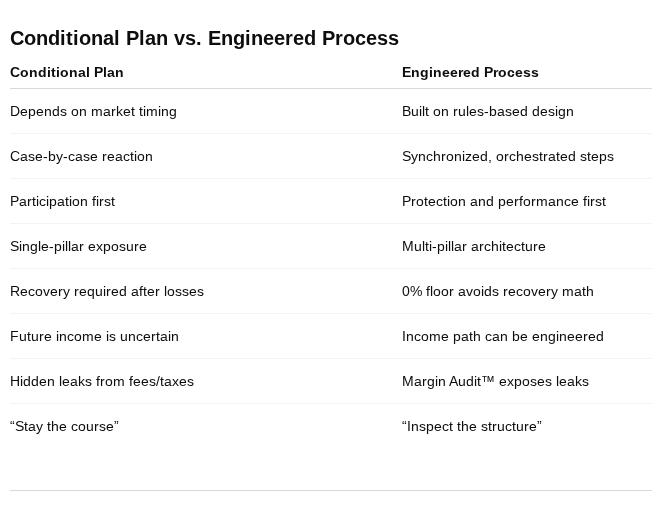The image size is (652, 508).
Task: Select the Case-by-case reaction text
Action: [x=81, y=156]
